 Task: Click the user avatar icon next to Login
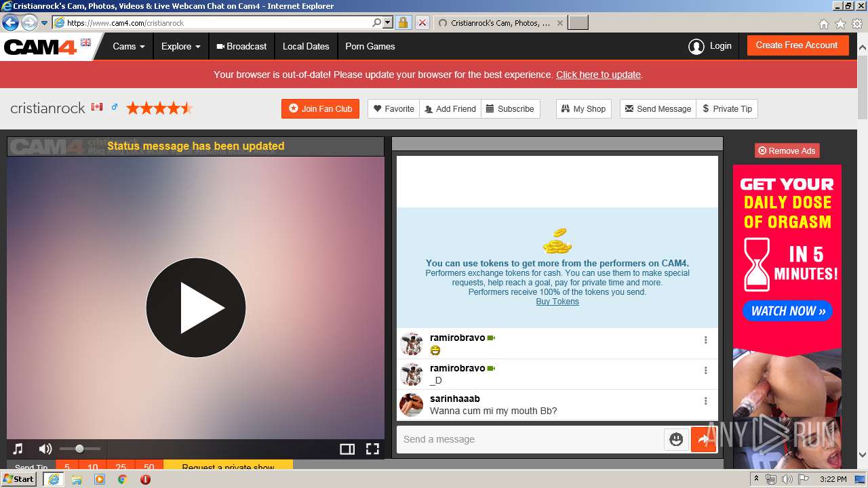(x=696, y=46)
